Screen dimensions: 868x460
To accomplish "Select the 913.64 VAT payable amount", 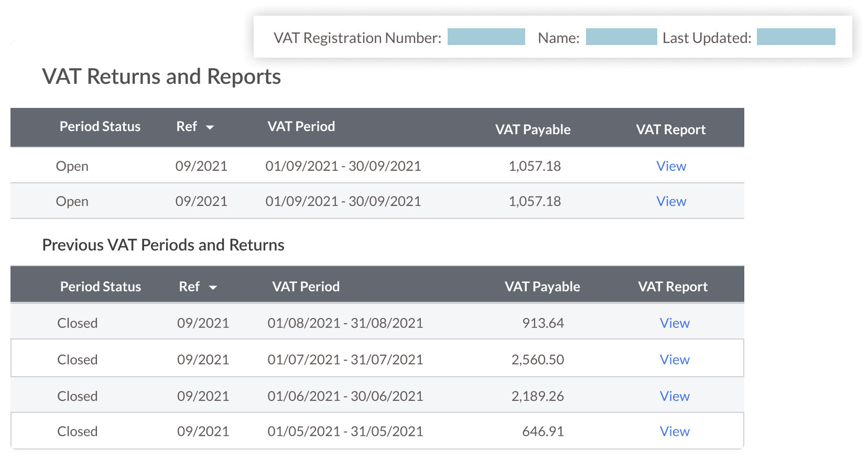I will pyautogui.click(x=543, y=323).
